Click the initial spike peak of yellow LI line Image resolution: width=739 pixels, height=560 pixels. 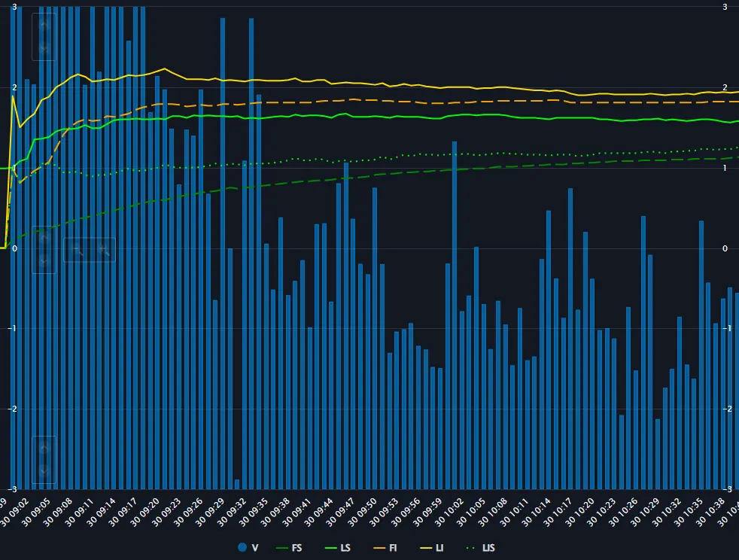13,96
